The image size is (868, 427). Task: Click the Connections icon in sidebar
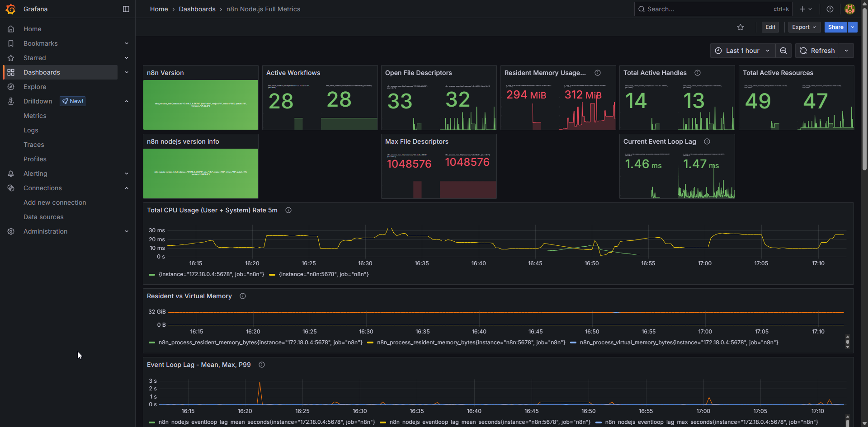(x=11, y=188)
